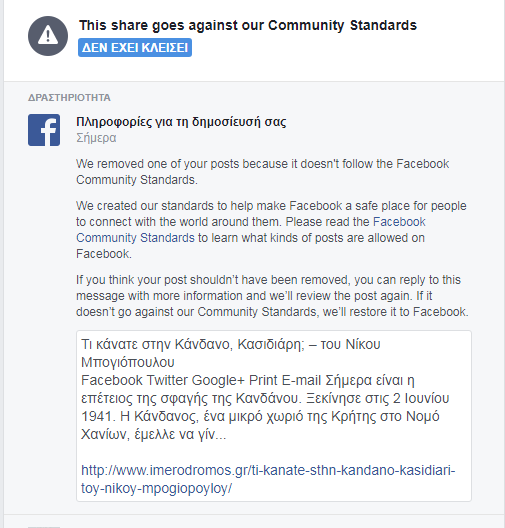Open the imerodromos.gr article link
Viewport: 505px width, 528px height.
click(x=268, y=479)
